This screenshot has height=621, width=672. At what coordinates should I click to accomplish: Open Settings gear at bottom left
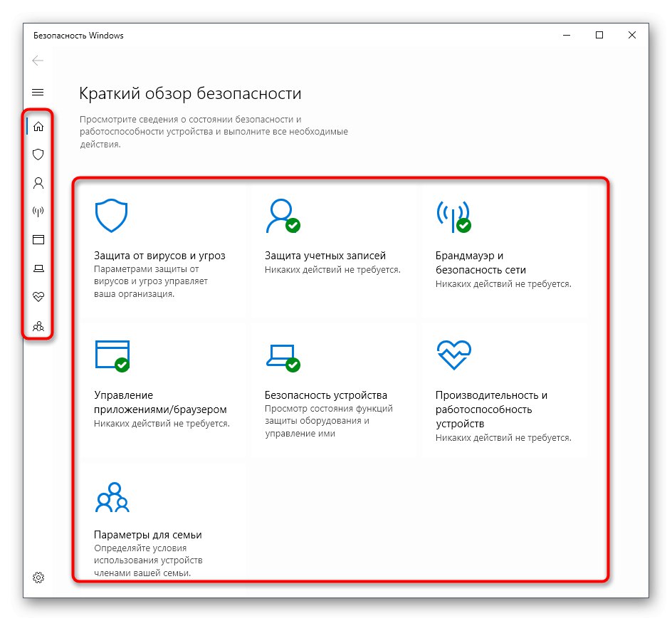click(x=38, y=578)
